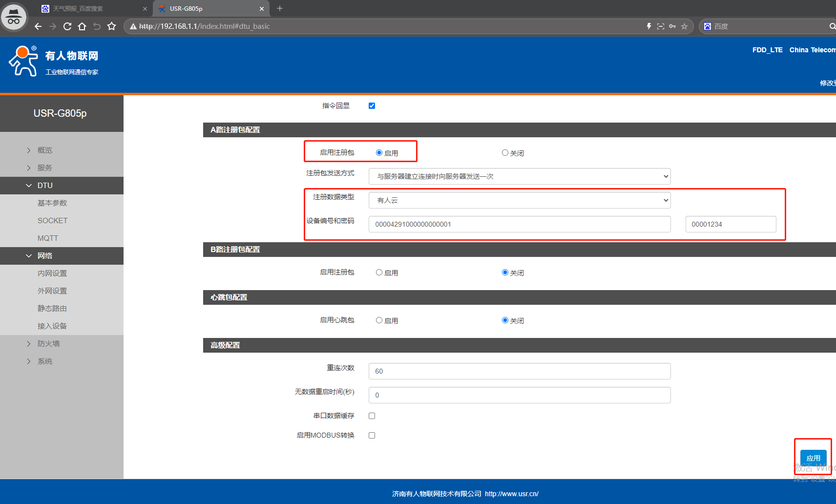Expand the 防火墙 sidebar section
This screenshot has width=836, height=504.
click(x=48, y=344)
